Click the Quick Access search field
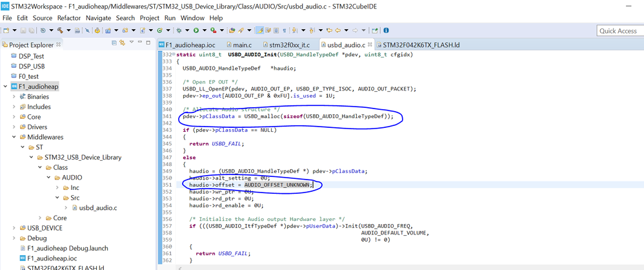644x270 pixels. tap(620, 31)
